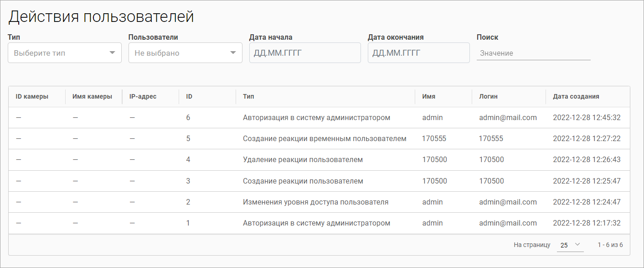Screen dimensions: 644x268
Task: Click the Дата окончания date field
Action: [x=418, y=53]
